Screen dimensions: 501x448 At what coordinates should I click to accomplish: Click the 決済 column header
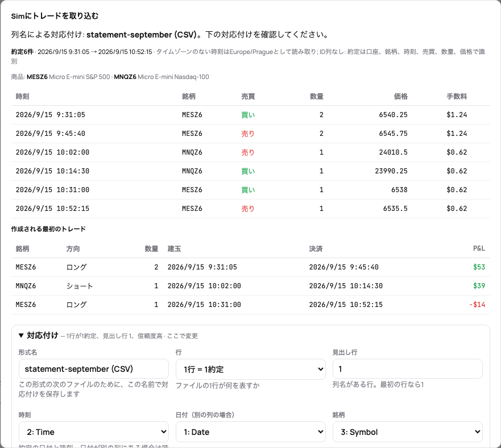tap(316, 248)
